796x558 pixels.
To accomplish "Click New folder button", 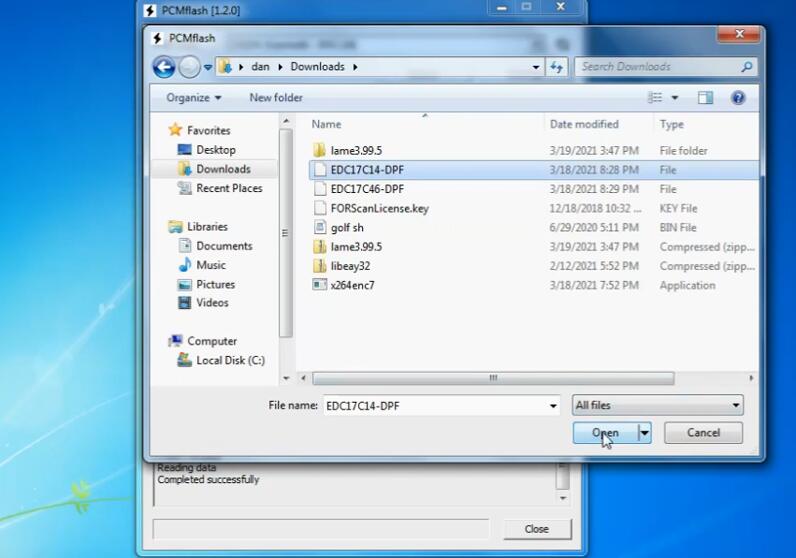I will point(276,97).
